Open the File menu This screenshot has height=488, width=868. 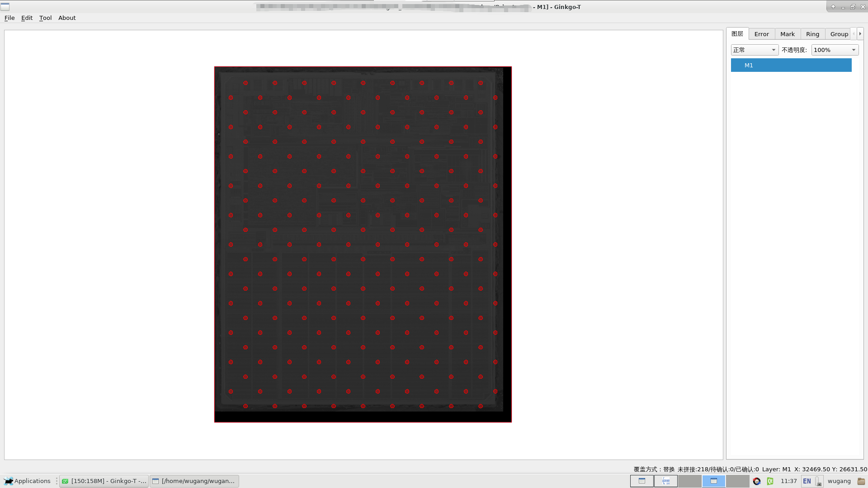pyautogui.click(x=9, y=18)
